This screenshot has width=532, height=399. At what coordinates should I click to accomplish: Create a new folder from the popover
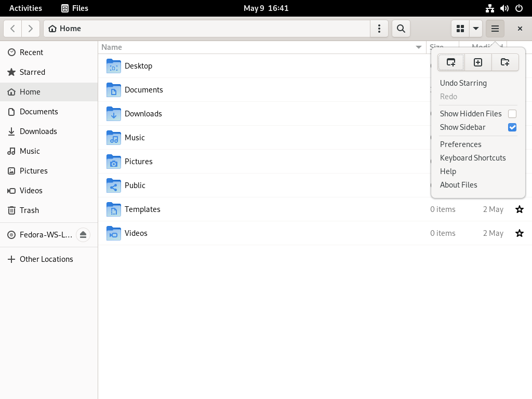click(505, 62)
